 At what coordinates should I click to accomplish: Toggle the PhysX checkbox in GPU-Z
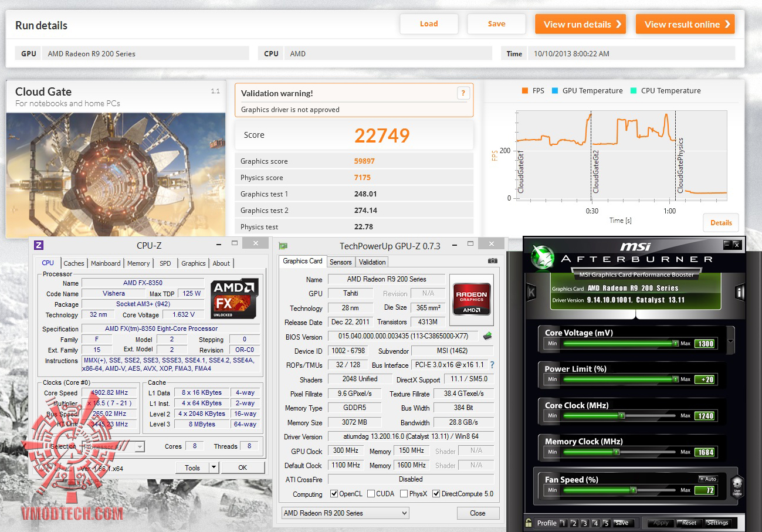[x=404, y=494]
